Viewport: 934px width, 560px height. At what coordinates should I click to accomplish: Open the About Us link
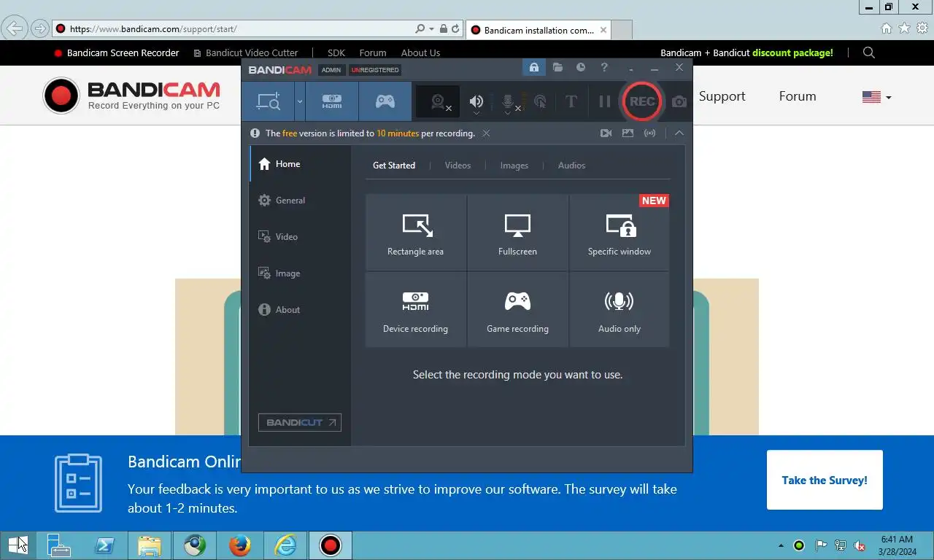point(420,52)
